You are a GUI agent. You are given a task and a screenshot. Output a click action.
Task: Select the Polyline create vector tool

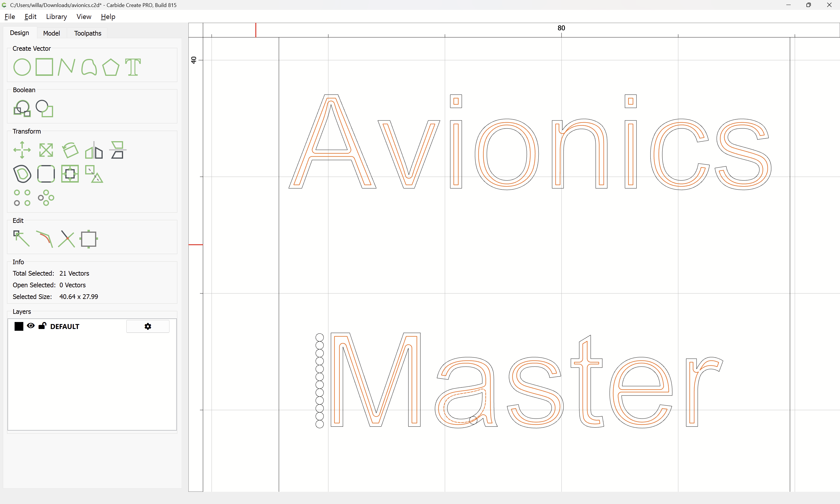[x=66, y=67]
